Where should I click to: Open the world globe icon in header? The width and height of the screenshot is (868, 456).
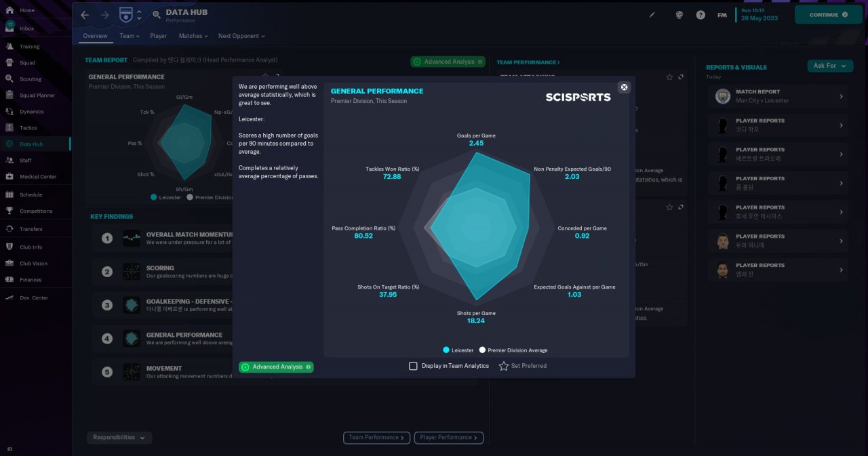[x=679, y=15]
